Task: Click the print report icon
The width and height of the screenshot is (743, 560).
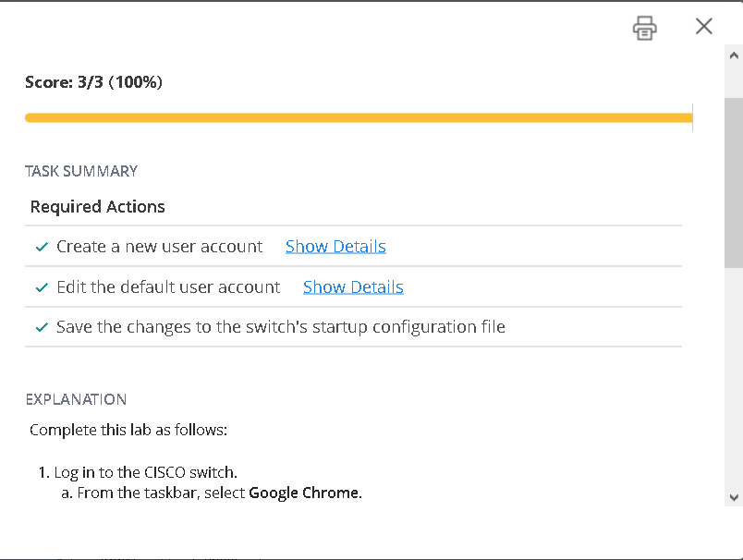Action: (x=644, y=28)
